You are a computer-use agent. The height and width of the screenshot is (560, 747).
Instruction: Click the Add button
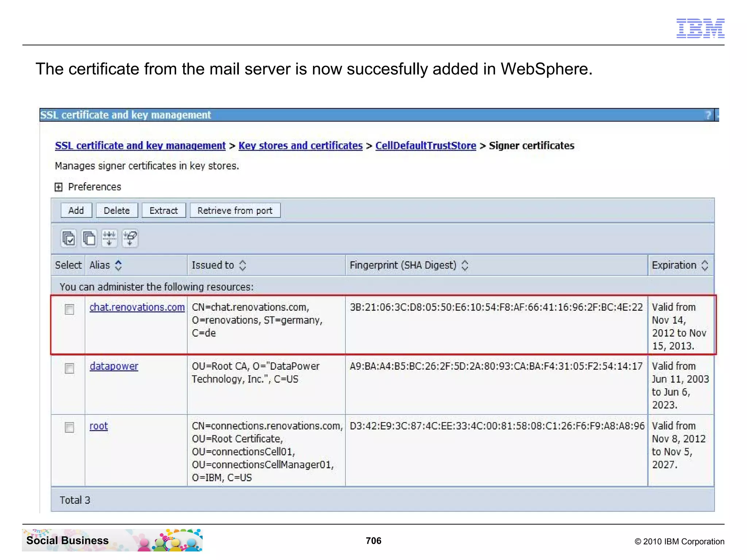(x=76, y=210)
